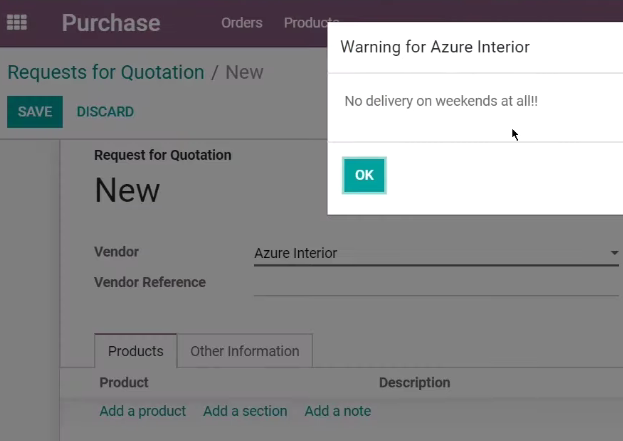Click the SAVE button
Image resolution: width=623 pixels, height=441 pixels.
(x=35, y=112)
